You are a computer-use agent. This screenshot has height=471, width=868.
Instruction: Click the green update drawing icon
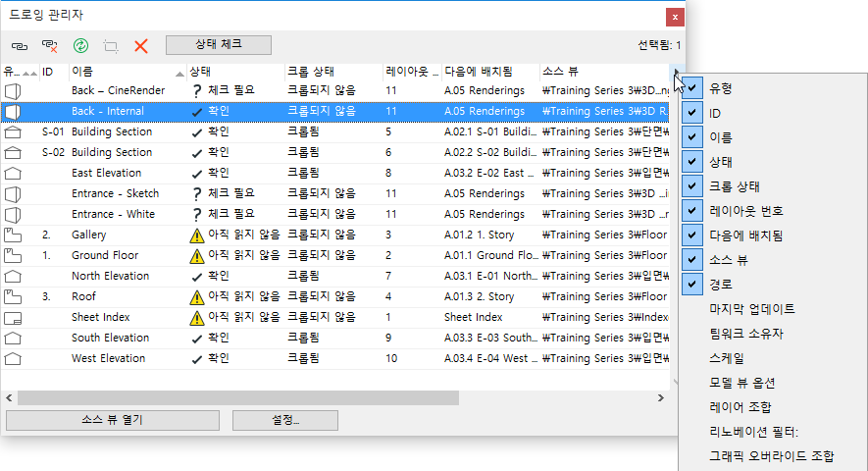pos(80,45)
